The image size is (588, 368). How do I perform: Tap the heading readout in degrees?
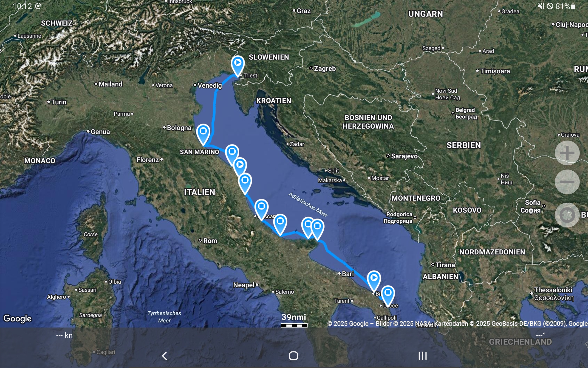[x=541, y=335]
